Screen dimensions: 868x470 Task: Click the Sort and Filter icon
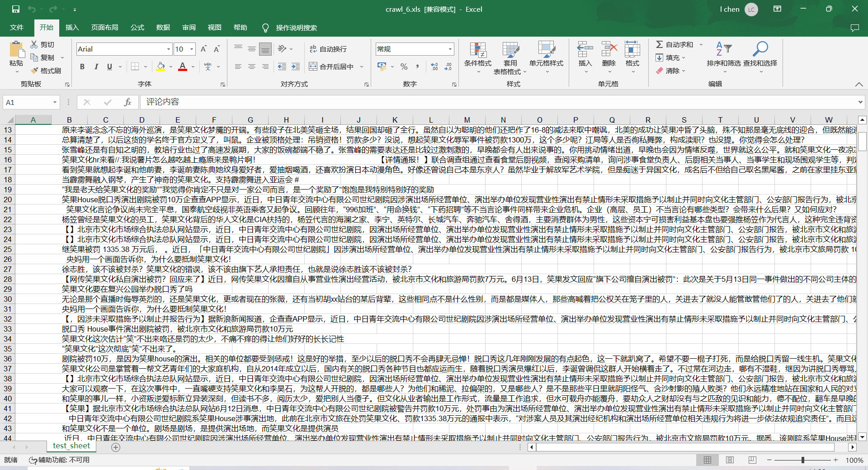[x=724, y=49]
